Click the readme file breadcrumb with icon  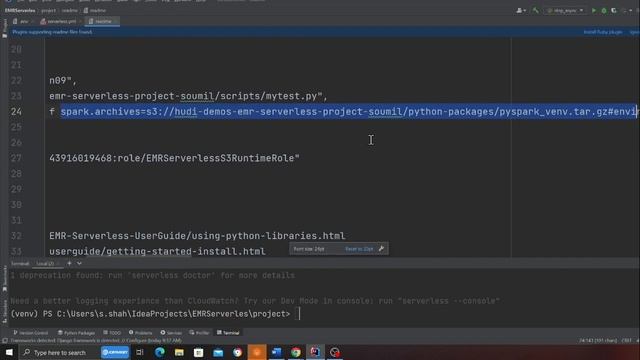95,11
